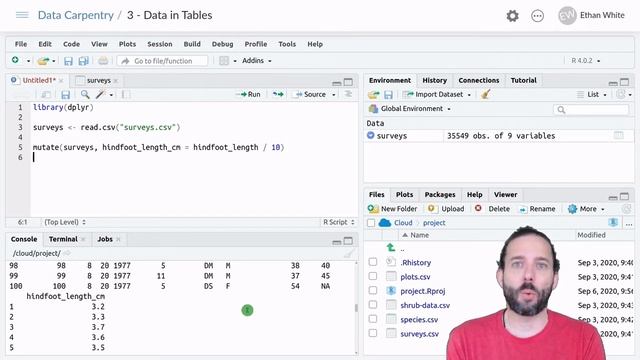Open the Addins dropdown

click(x=257, y=61)
